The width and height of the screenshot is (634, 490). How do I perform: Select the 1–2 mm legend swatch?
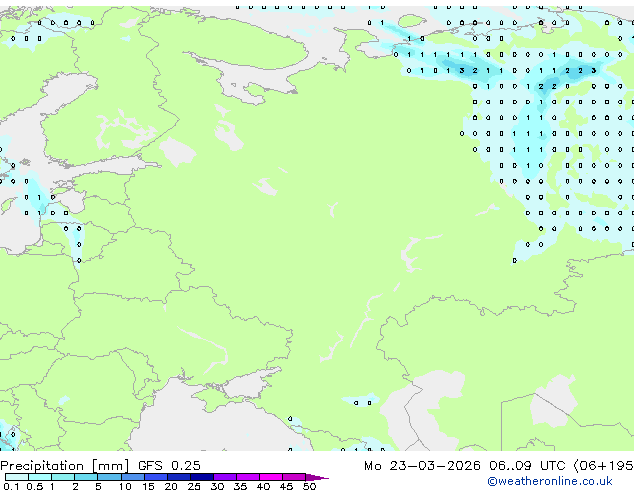[x=63, y=477]
